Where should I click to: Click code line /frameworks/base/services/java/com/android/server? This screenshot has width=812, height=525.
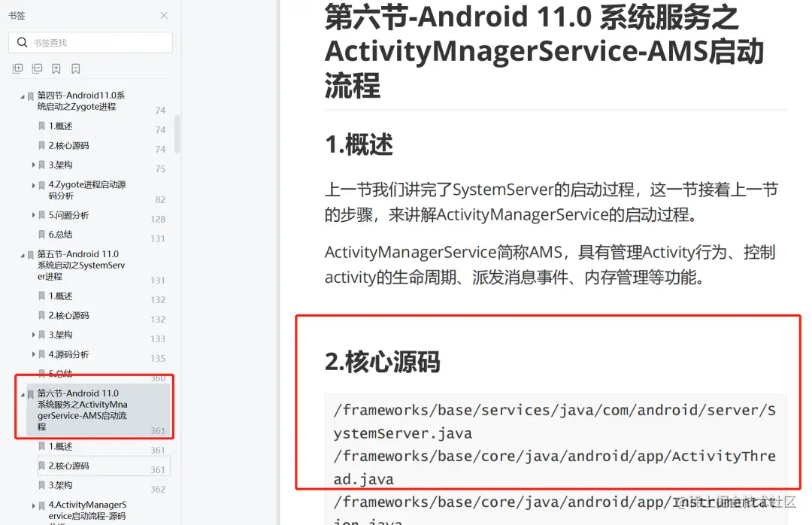coord(555,421)
